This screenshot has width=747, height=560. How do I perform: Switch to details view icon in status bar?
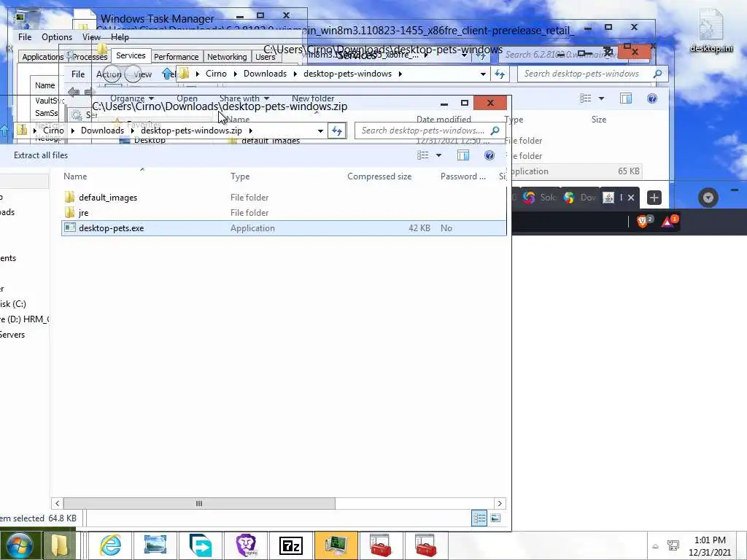click(x=479, y=518)
